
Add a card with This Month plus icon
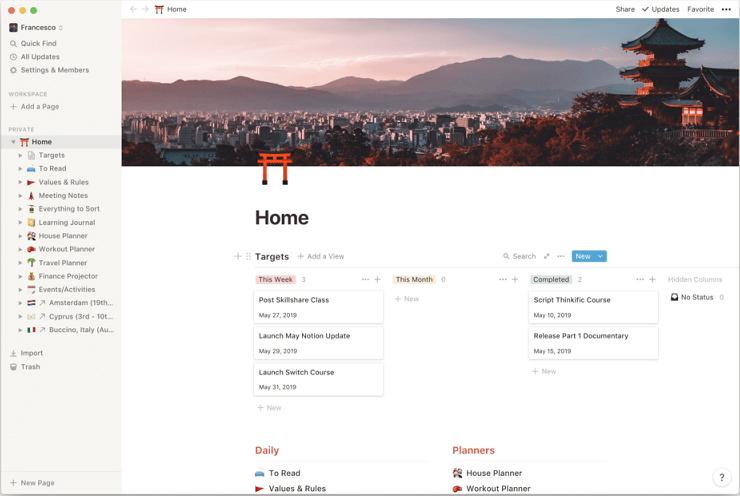click(x=515, y=279)
